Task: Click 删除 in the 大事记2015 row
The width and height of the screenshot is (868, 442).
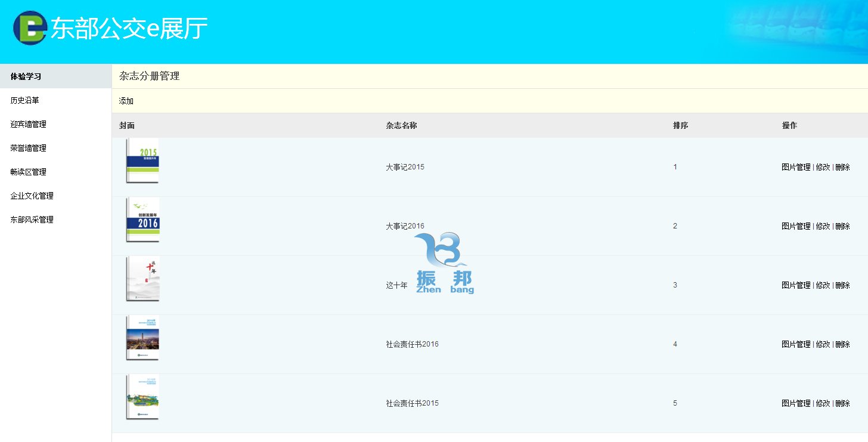Action: 842,167
